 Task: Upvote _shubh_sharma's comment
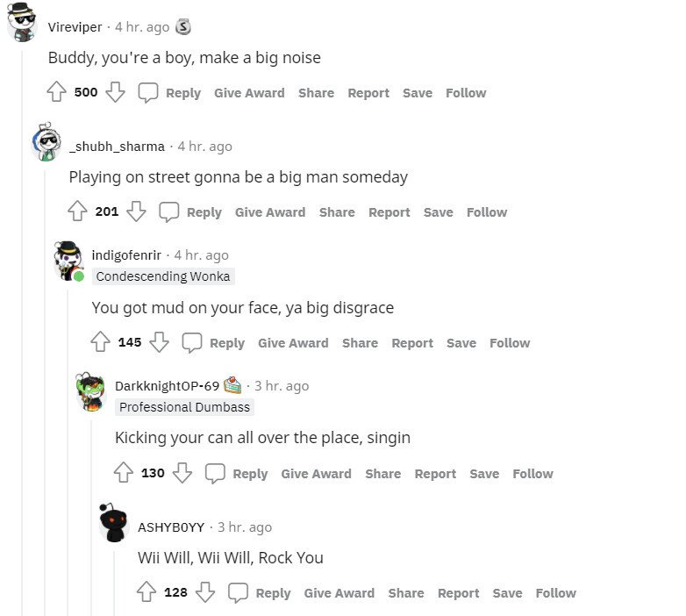(x=77, y=211)
